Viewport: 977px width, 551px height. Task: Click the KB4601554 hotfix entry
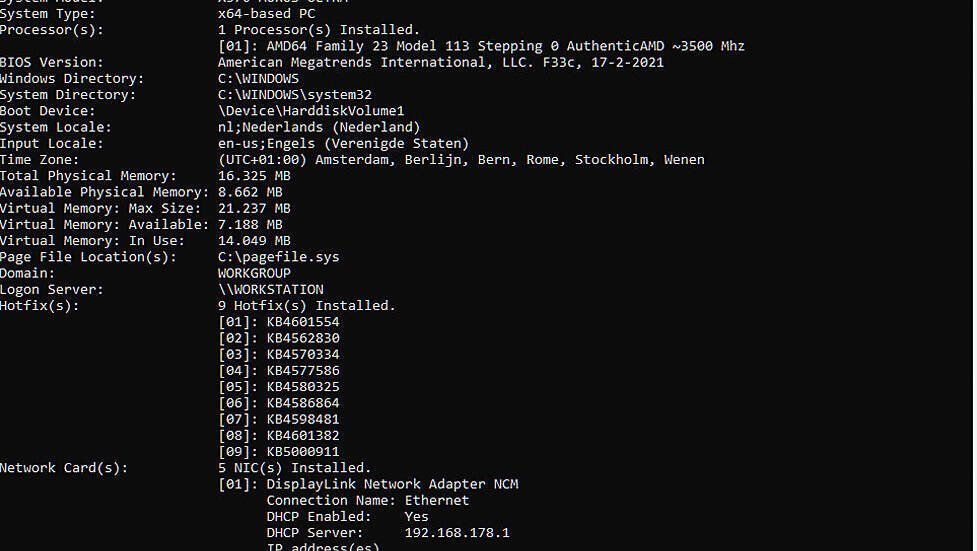coord(302,322)
